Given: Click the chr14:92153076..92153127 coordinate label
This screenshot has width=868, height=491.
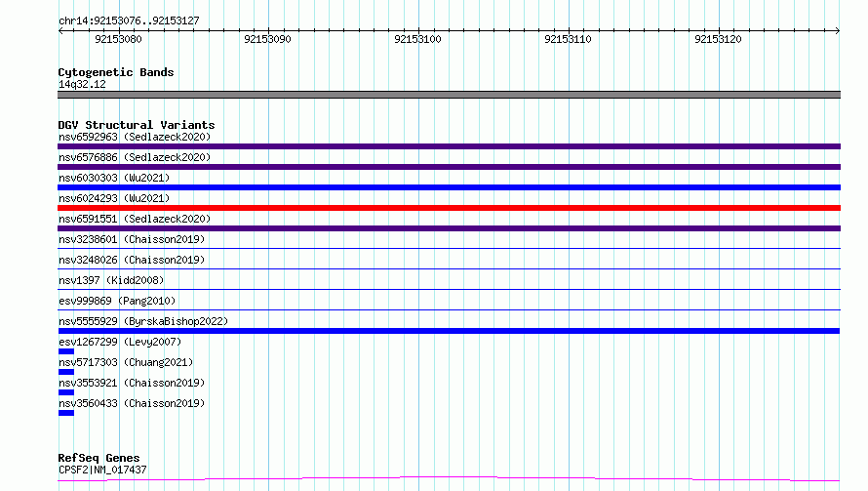Looking at the screenshot, I should 129,20.
